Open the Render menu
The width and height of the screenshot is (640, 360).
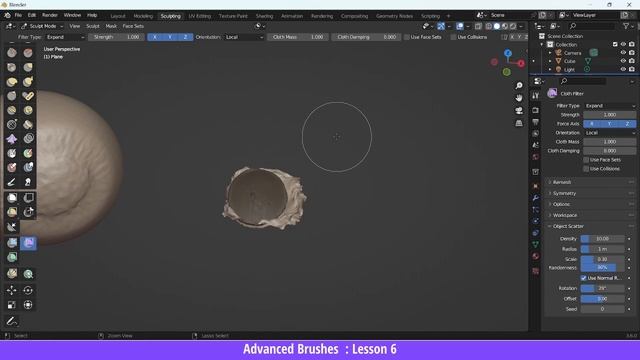(50, 15)
